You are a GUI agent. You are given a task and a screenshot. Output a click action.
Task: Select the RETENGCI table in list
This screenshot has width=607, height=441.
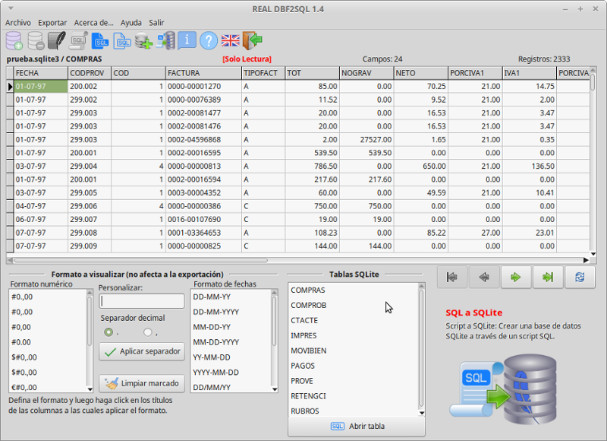(309, 396)
